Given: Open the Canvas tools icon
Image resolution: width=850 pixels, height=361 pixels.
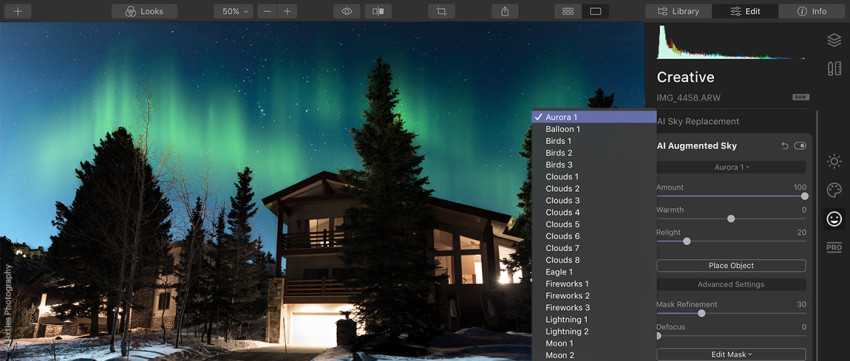Looking at the screenshot, I should (x=834, y=68).
